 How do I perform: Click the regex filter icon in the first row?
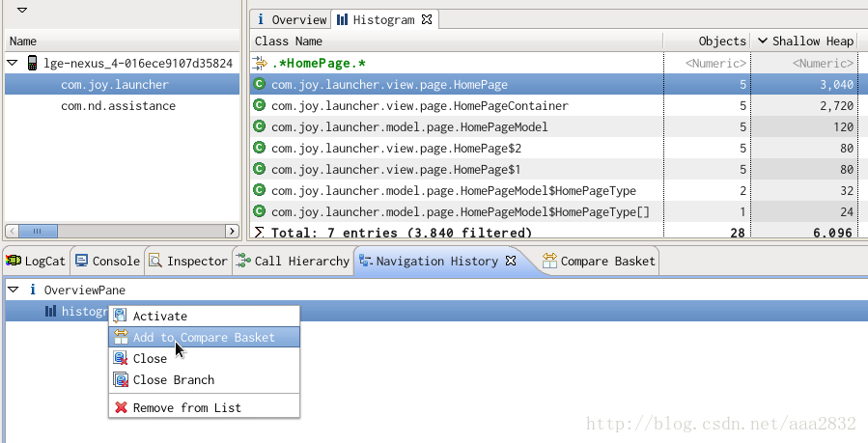pos(259,64)
